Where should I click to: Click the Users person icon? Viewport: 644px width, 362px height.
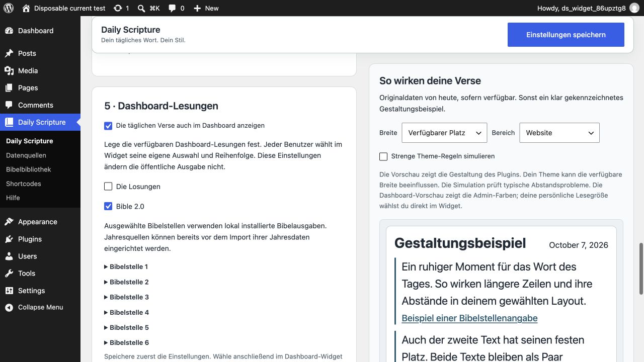coord(9,256)
